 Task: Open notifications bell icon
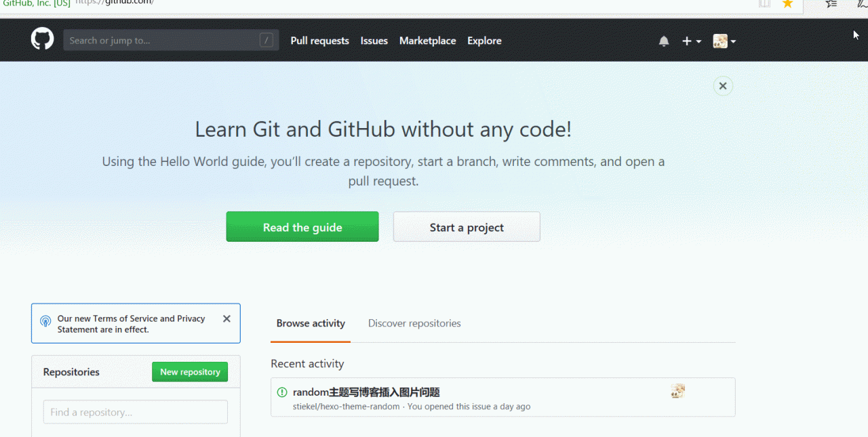click(x=664, y=41)
